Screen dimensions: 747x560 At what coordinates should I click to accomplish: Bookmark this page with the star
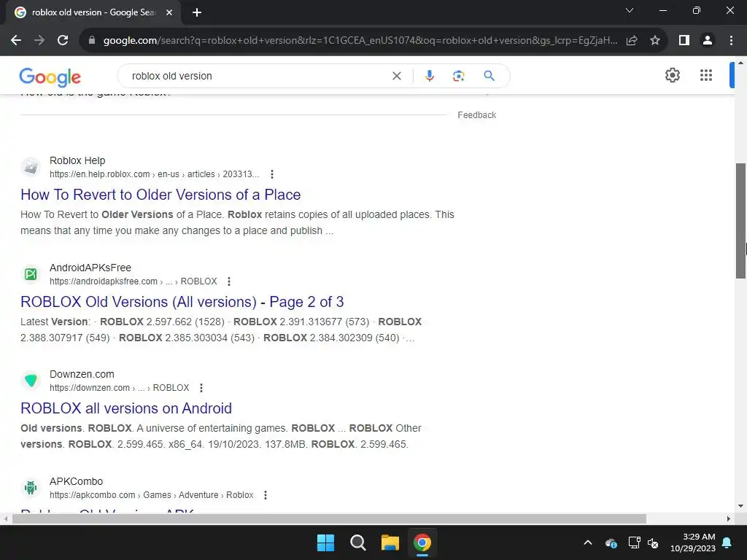(655, 41)
